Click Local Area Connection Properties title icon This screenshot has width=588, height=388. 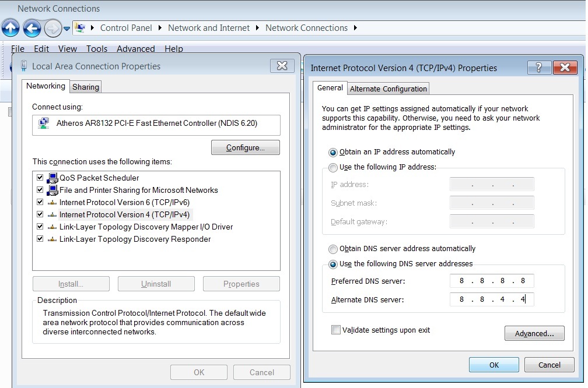click(23, 66)
